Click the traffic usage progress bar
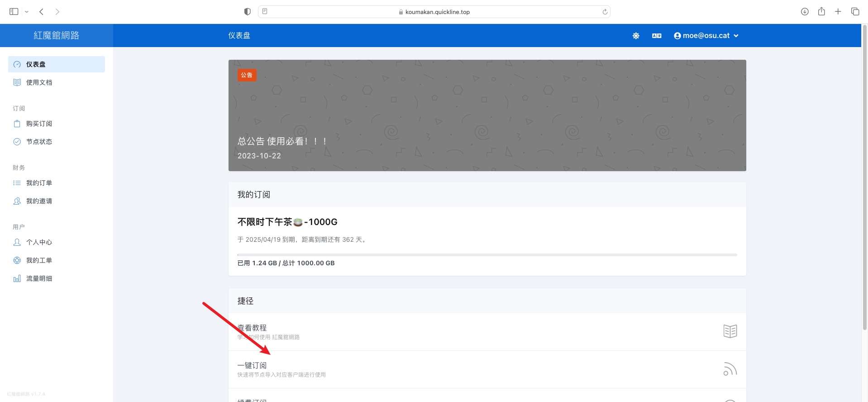868x402 pixels. [487, 255]
